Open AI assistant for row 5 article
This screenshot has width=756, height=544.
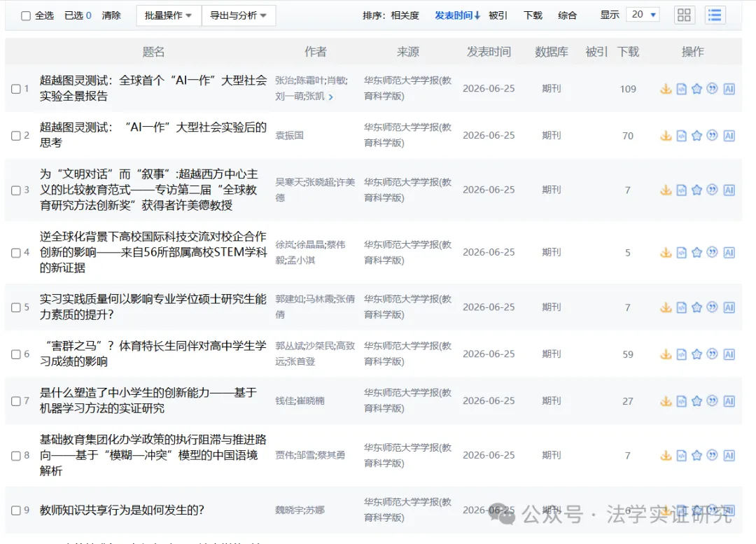(729, 307)
